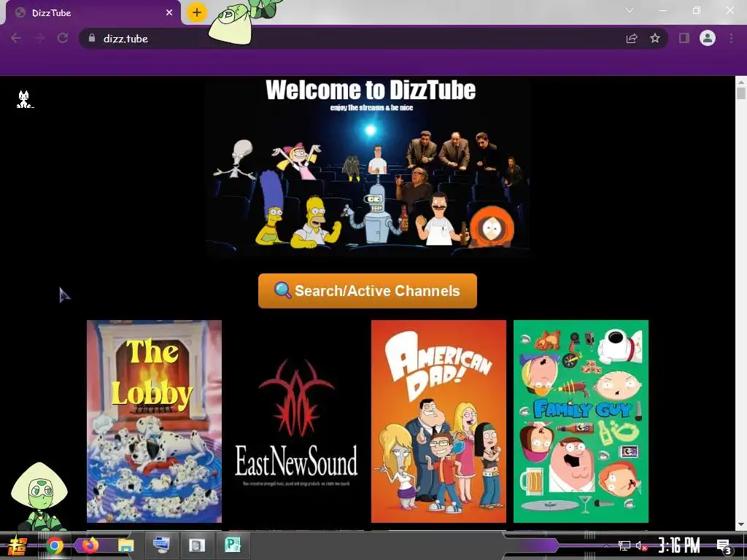Open Publisher from the taskbar
This screenshot has height=560, width=747.
click(x=233, y=545)
